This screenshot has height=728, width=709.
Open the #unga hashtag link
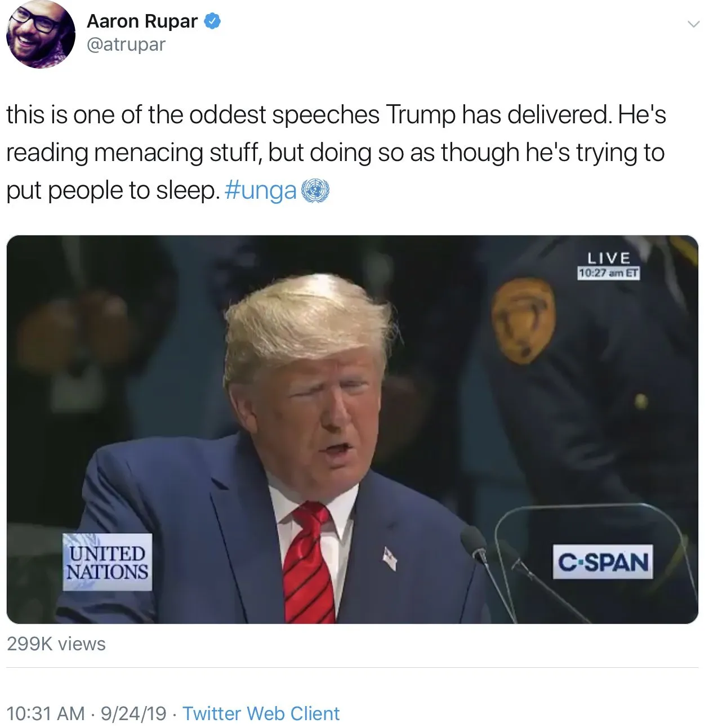point(260,191)
